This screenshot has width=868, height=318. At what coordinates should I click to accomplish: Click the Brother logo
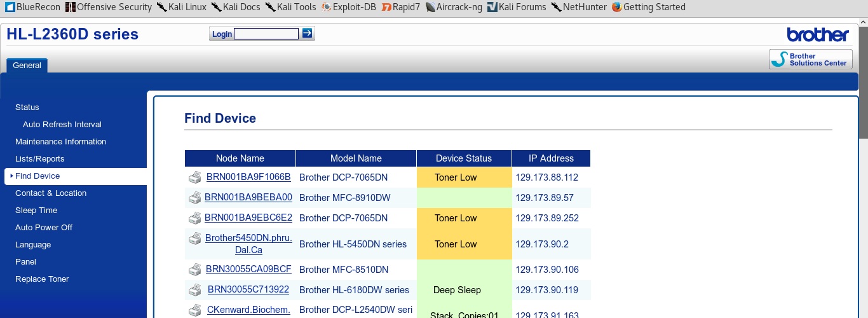[x=817, y=34]
